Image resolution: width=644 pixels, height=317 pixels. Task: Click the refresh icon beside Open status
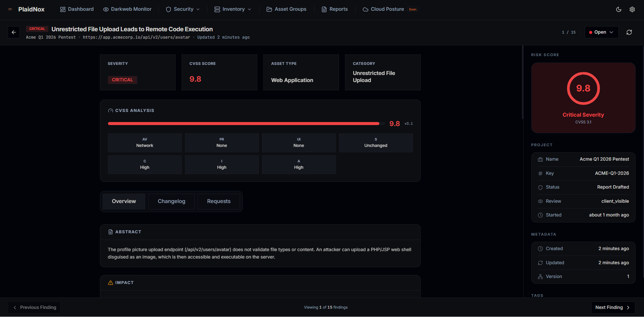(x=629, y=32)
